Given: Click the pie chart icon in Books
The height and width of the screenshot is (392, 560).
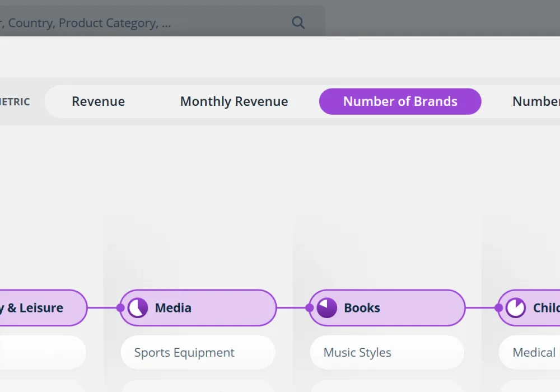Looking at the screenshot, I should click(327, 308).
